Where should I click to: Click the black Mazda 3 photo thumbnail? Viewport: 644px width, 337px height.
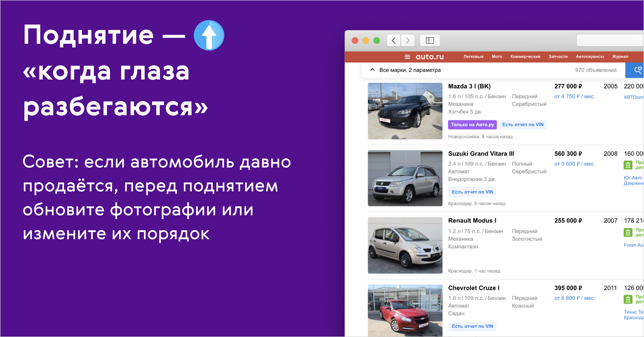click(x=405, y=111)
